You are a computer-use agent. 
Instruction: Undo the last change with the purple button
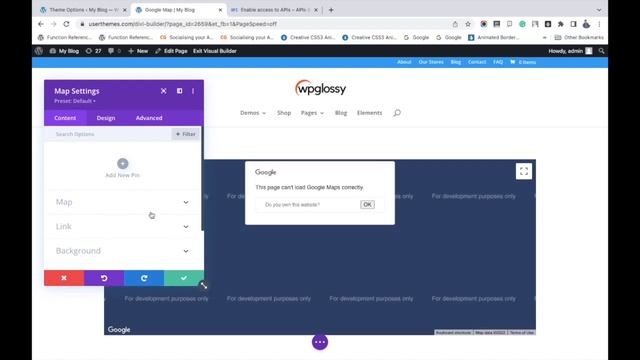pos(104,278)
